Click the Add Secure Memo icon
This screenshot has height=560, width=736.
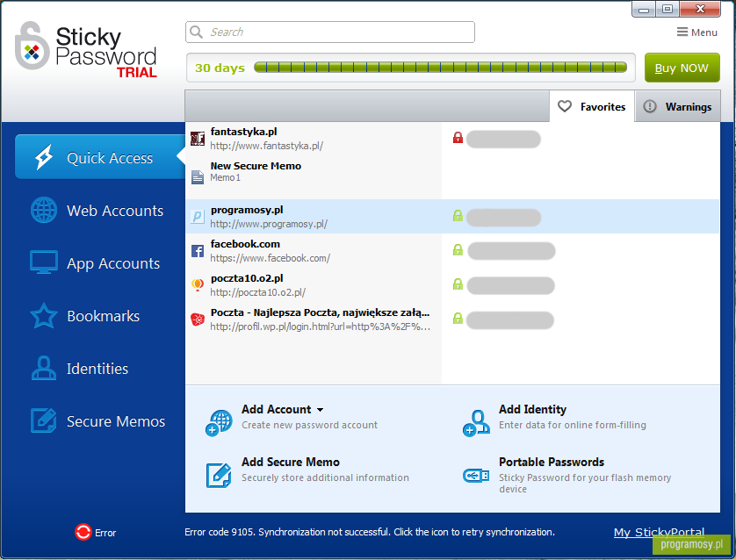pos(219,475)
